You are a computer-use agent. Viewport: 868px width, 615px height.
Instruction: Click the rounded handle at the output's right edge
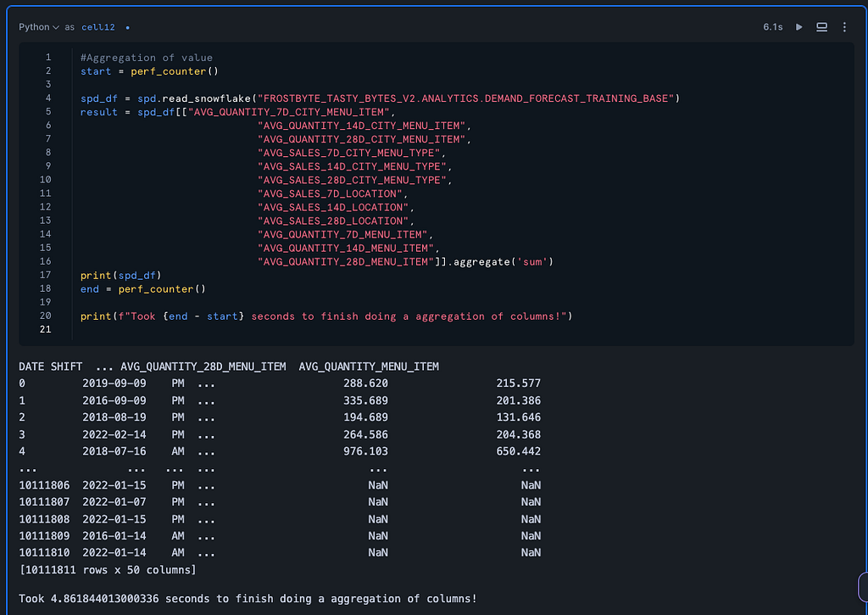click(862, 587)
